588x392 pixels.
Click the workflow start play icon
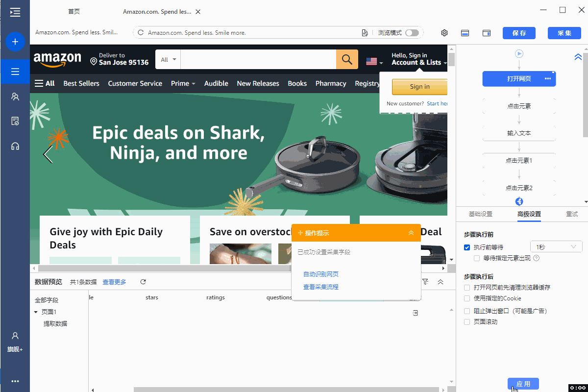click(519, 53)
